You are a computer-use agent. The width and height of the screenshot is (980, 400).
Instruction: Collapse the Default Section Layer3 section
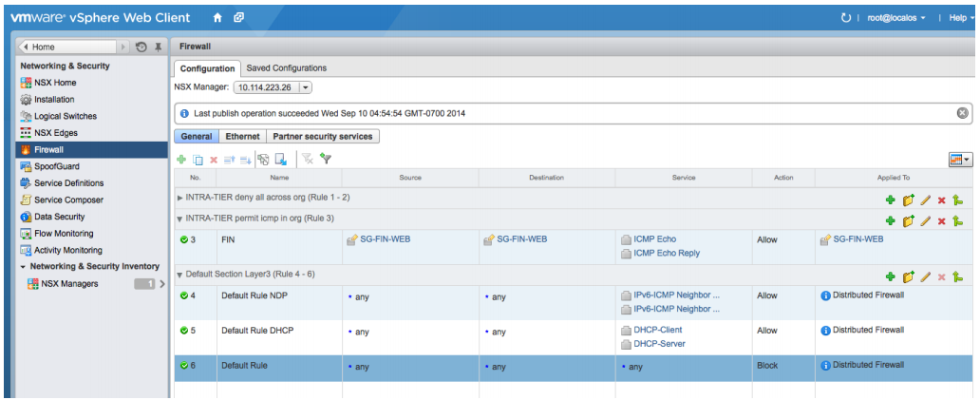coord(180,275)
